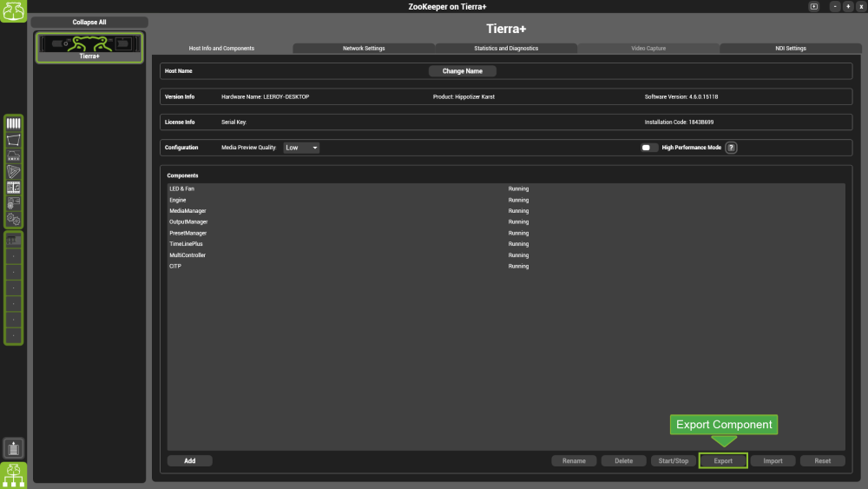Screen dimensions: 868x489
Task: Select the triangular shape icon
Action: (13, 172)
